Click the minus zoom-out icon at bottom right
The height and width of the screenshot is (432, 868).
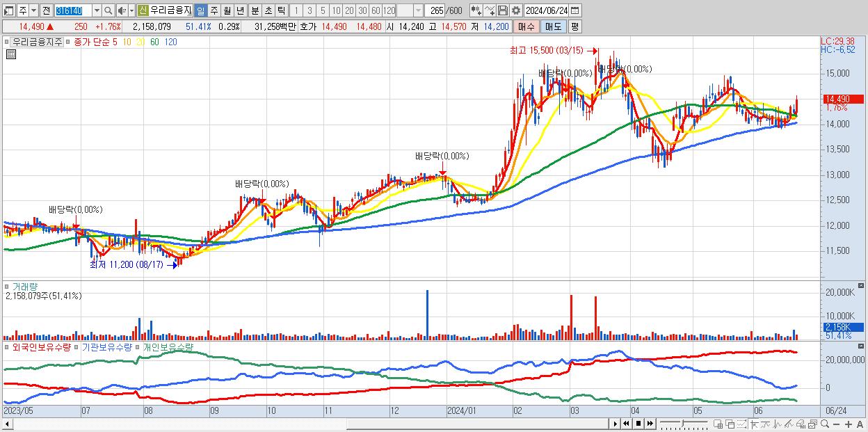pos(836,424)
